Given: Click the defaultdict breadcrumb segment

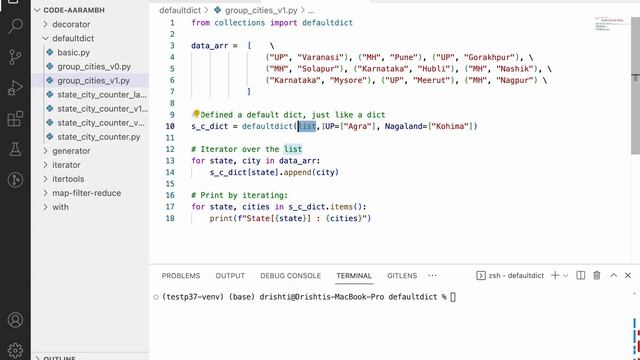Looking at the screenshot, I should tap(180, 10).
